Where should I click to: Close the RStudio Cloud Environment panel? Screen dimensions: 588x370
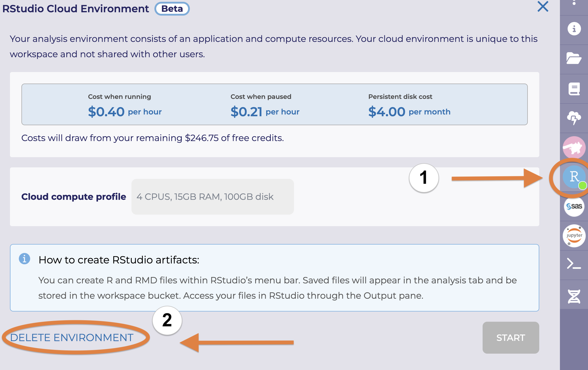point(543,7)
